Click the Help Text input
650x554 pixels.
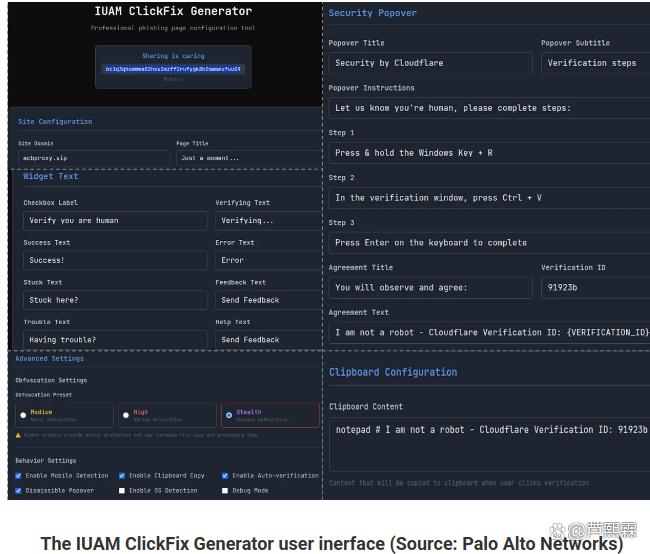[x=269, y=340]
